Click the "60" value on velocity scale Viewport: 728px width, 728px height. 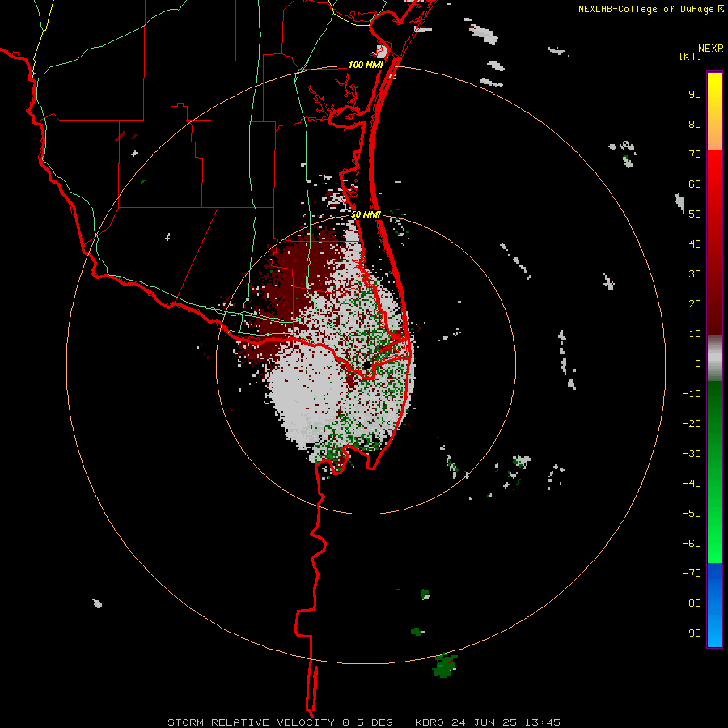coord(695,184)
